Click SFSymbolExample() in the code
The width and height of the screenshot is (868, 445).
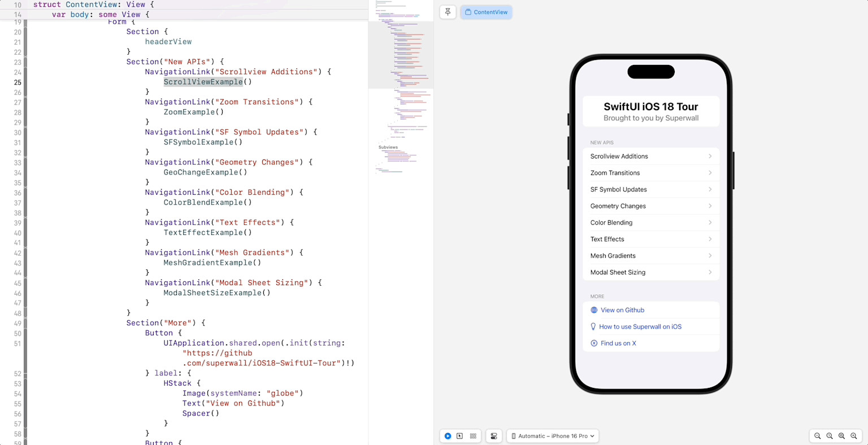pyautogui.click(x=203, y=142)
